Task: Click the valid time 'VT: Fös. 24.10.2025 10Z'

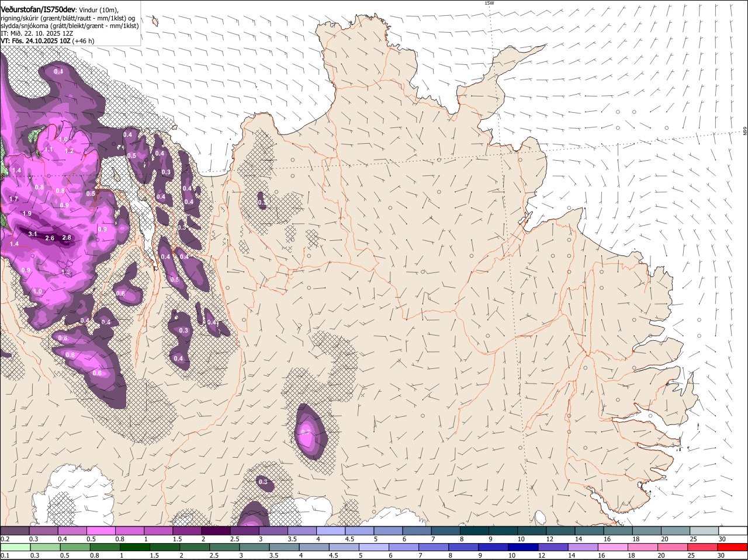Action: tap(36, 41)
